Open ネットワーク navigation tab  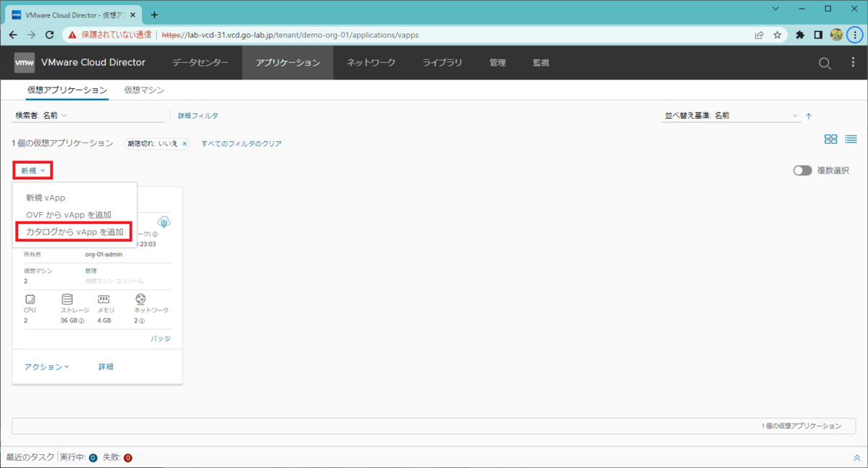pyautogui.click(x=371, y=63)
